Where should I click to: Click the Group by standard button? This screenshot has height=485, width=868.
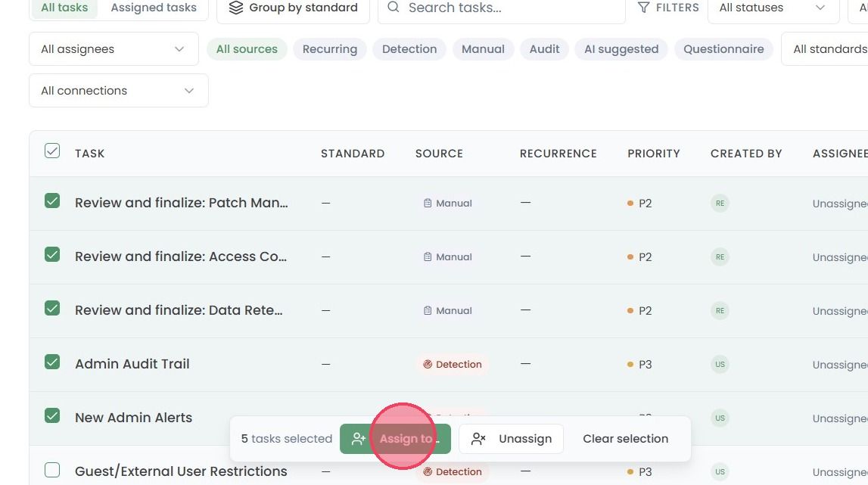293,8
